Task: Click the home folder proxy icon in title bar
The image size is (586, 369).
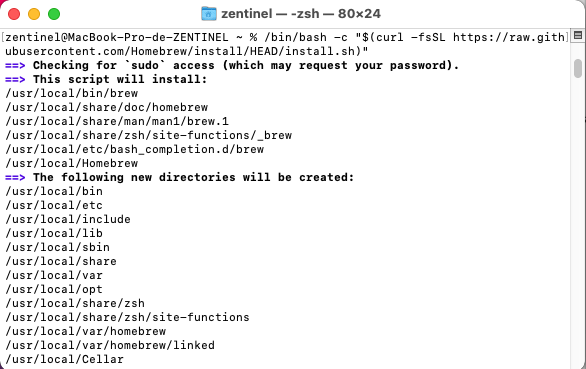Action: coord(209,14)
